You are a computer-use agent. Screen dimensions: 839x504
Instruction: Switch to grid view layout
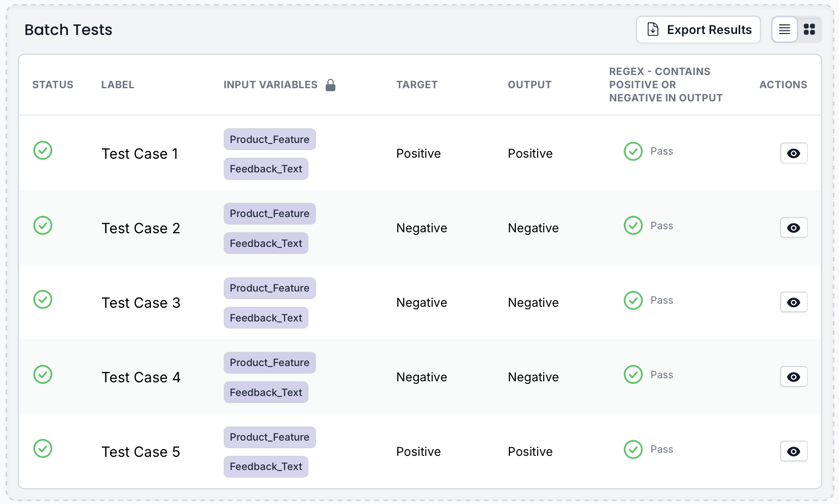810,29
